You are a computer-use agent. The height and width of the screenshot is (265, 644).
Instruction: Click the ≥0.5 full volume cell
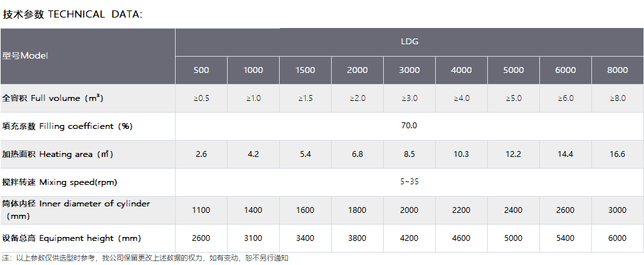point(201,98)
